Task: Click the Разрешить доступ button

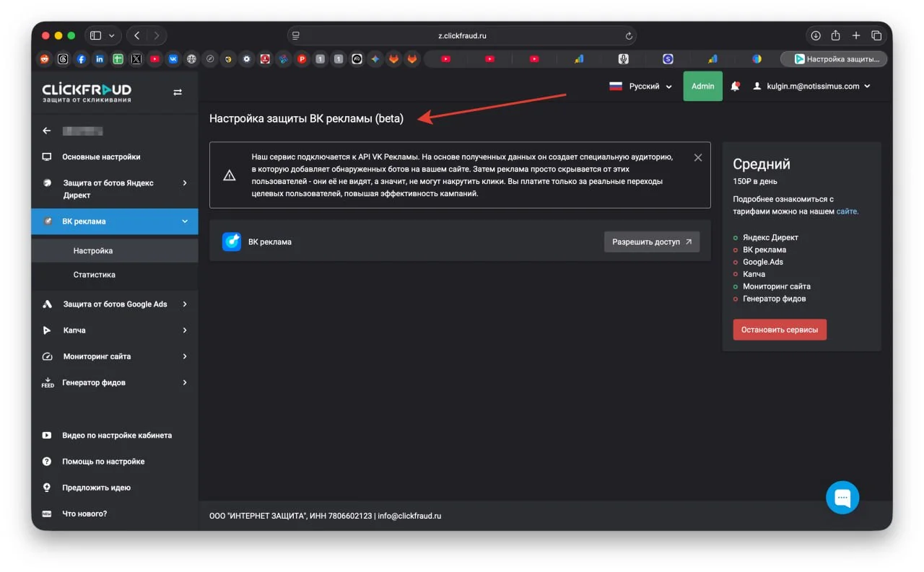Action: (652, 242)
